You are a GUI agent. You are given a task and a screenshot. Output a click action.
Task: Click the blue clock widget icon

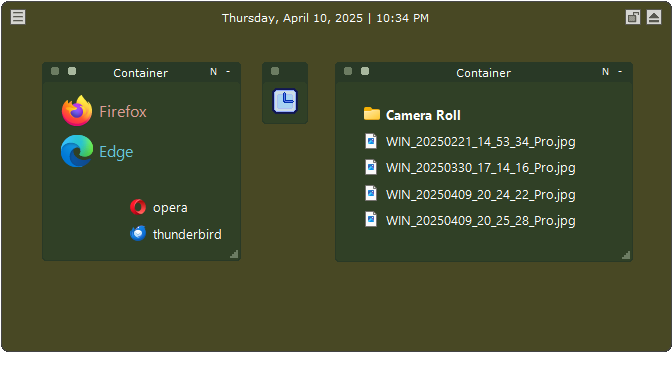[285, 101]
